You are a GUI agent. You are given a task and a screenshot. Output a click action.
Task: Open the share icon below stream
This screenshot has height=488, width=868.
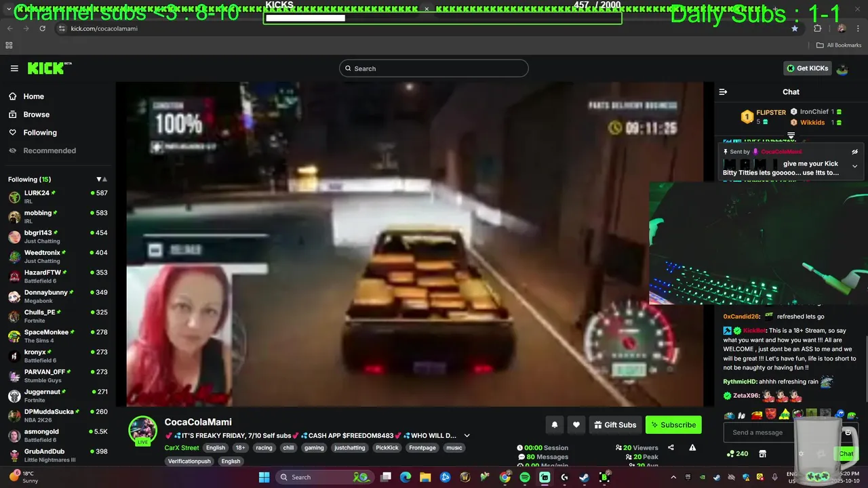click(671, 447)
